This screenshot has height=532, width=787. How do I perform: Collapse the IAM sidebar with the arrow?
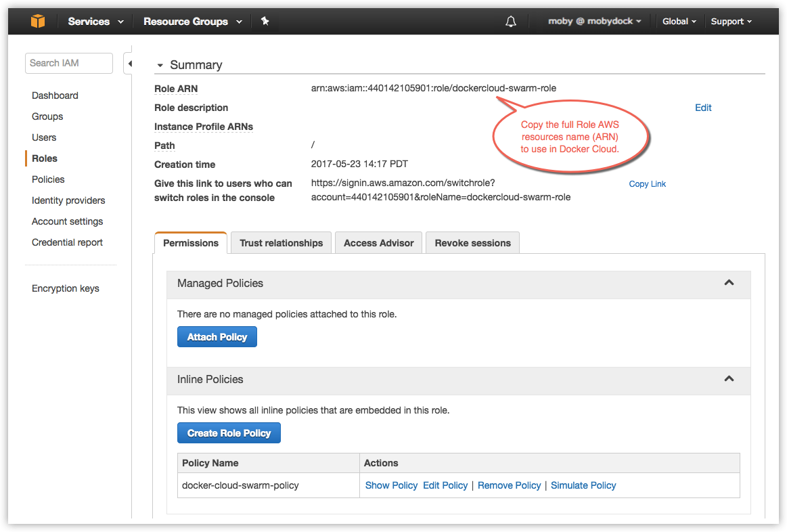130,62
